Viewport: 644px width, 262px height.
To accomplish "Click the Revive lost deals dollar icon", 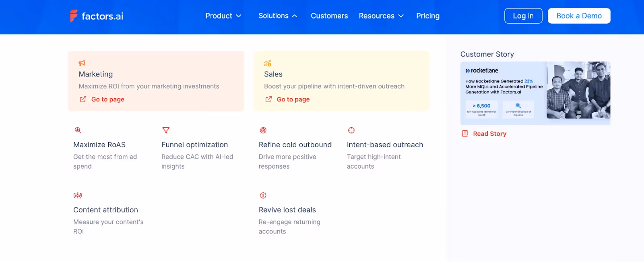I will pos(263,196).
